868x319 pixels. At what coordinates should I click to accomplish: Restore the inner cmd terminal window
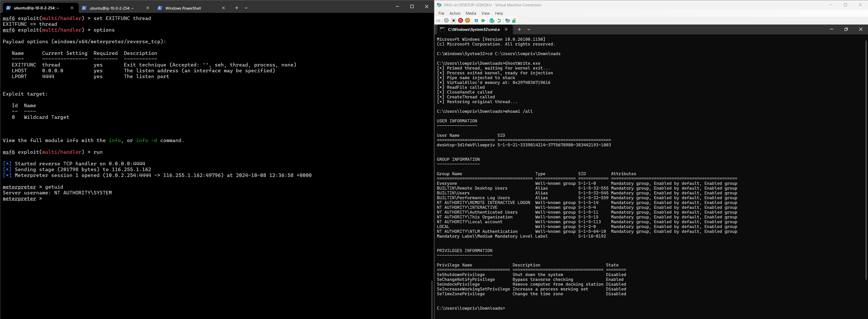point(846,29)
